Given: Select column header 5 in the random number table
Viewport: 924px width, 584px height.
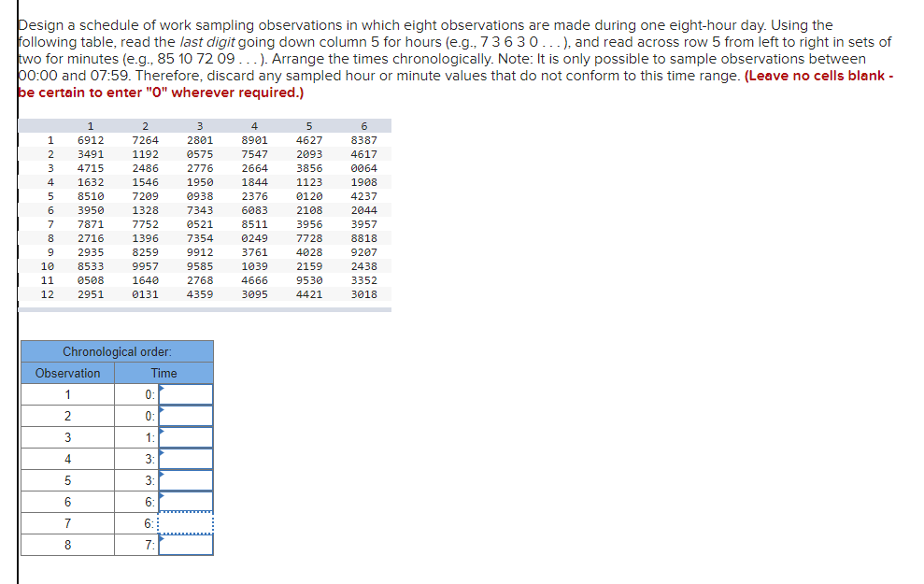Looking at the screenshot, I should pyautogui.click(x=308, y=125).
